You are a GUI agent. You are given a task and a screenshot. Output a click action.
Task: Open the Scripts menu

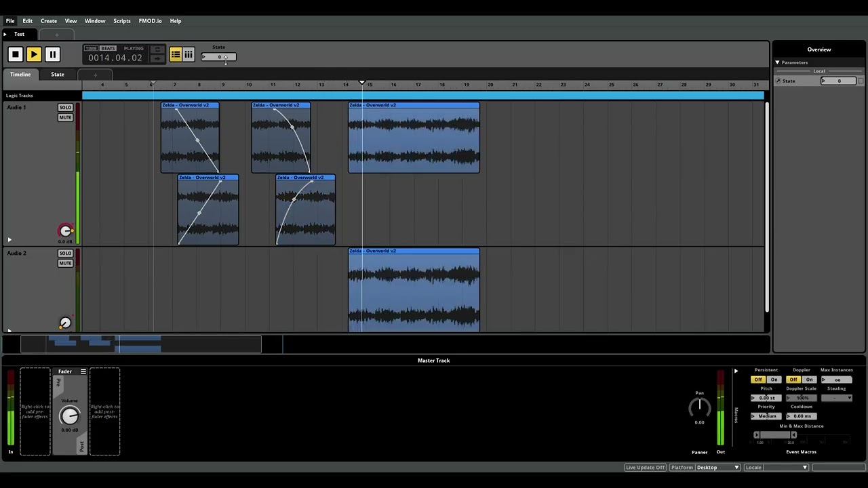122,21
